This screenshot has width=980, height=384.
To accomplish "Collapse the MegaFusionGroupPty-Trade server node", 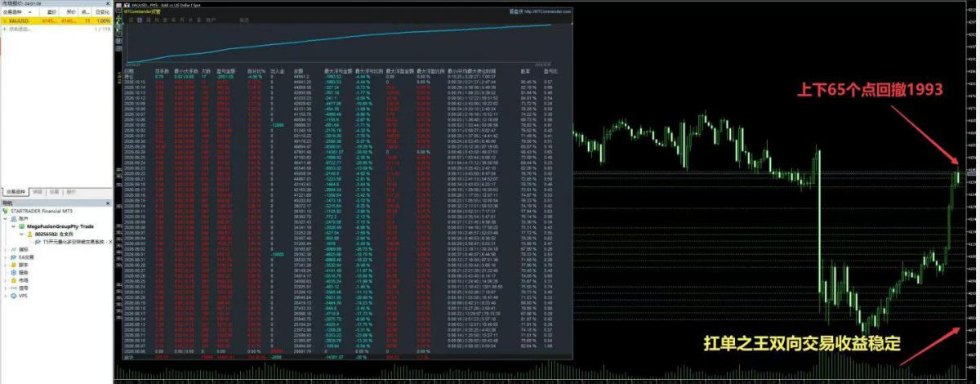I will pyautogui.click(x=14, y=226).
